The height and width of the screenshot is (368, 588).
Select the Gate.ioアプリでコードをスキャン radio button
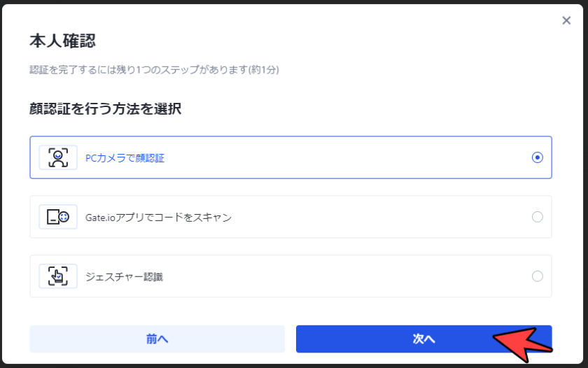537,217
